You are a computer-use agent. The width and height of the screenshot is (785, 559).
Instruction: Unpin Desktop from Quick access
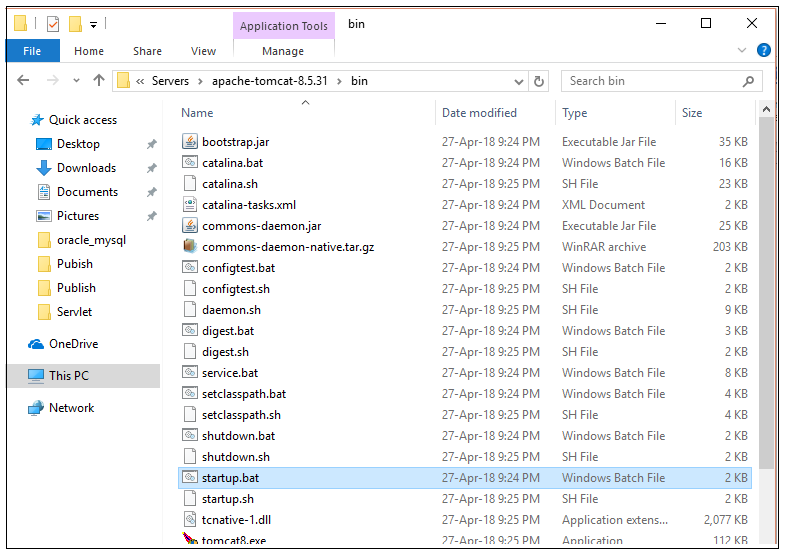[x=151, y=144]
